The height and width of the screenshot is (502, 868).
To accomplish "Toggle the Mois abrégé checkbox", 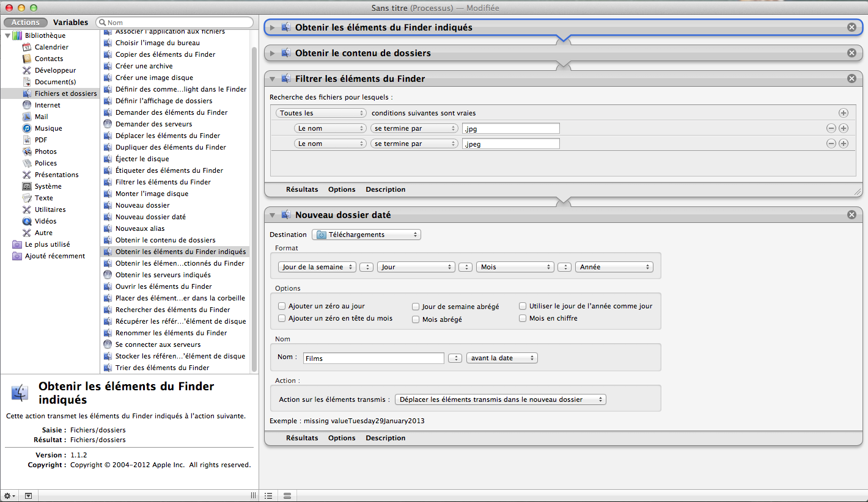I will [416, 319].
